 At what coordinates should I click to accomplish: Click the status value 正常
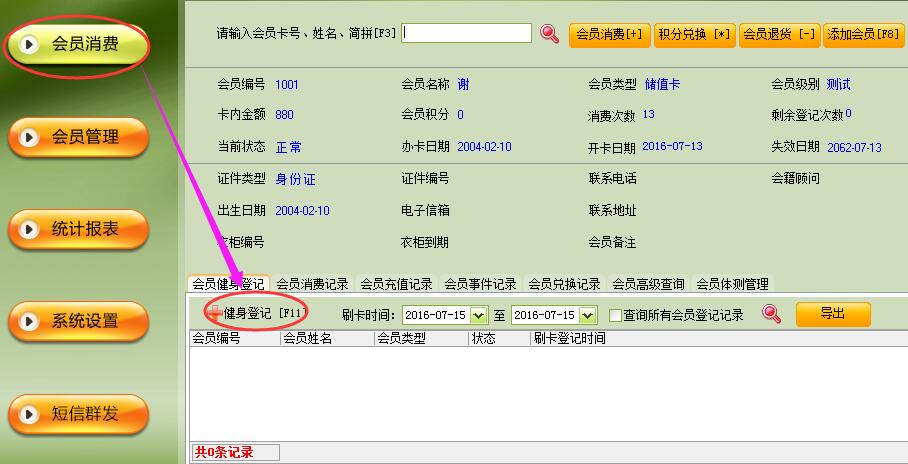(x=288, y=147)
